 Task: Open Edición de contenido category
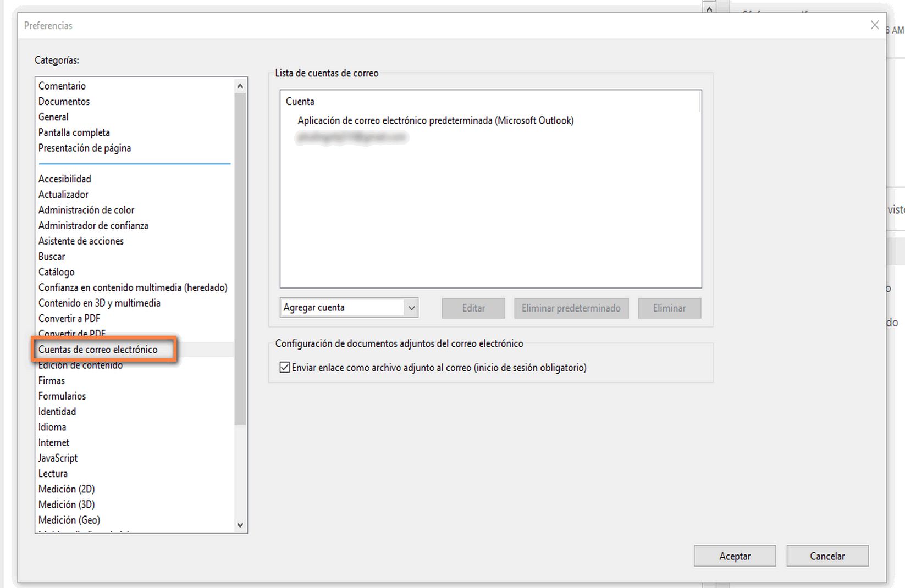(80, 365)
